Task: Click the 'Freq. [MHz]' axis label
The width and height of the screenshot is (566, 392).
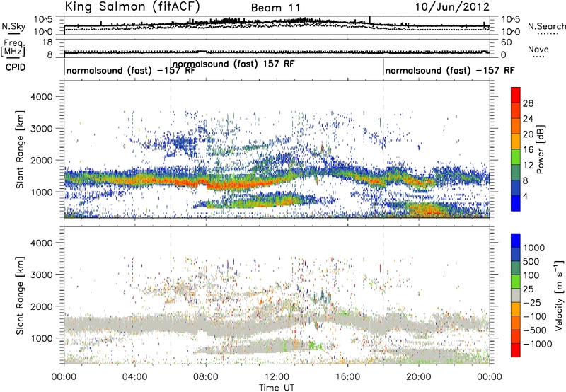Action: (x=13, y=47)
